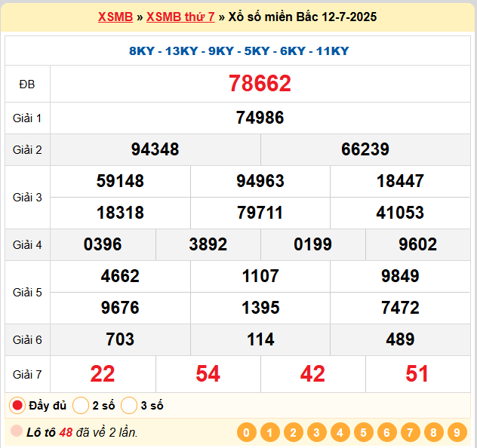Click the Giải 6 number 489

[x=400, y=339]
